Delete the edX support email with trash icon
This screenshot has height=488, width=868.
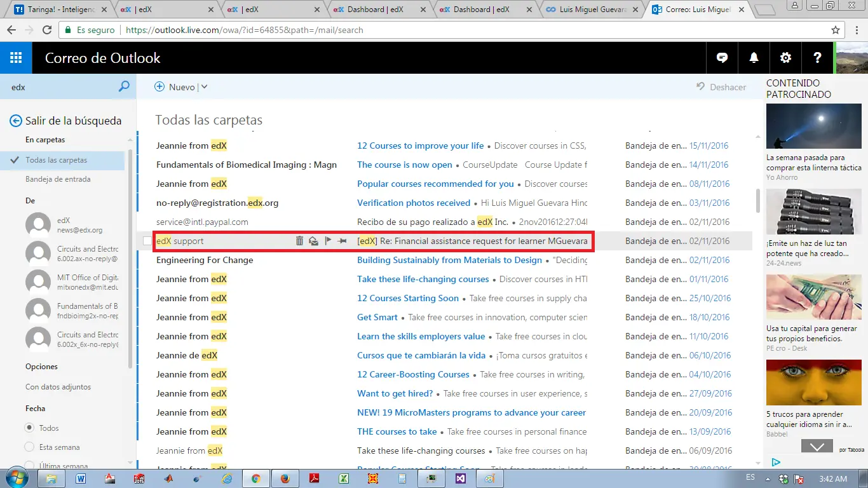(299, 241)
